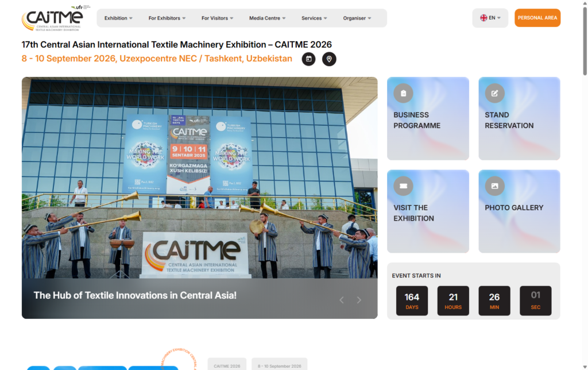Open the For Visitors menu
The width and height of the screenshot is (588, 370).
[217, 18]
